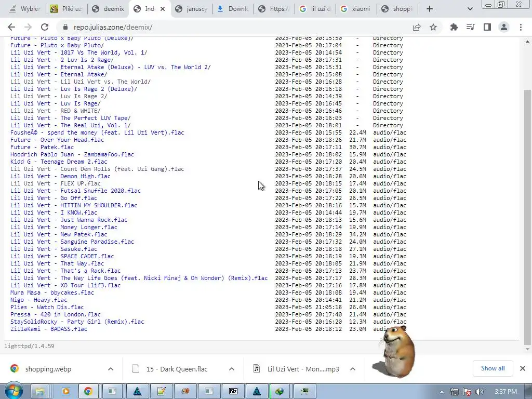The image size is (532, 399).
Task: Open the profile avatar menu
Action: 504,27
